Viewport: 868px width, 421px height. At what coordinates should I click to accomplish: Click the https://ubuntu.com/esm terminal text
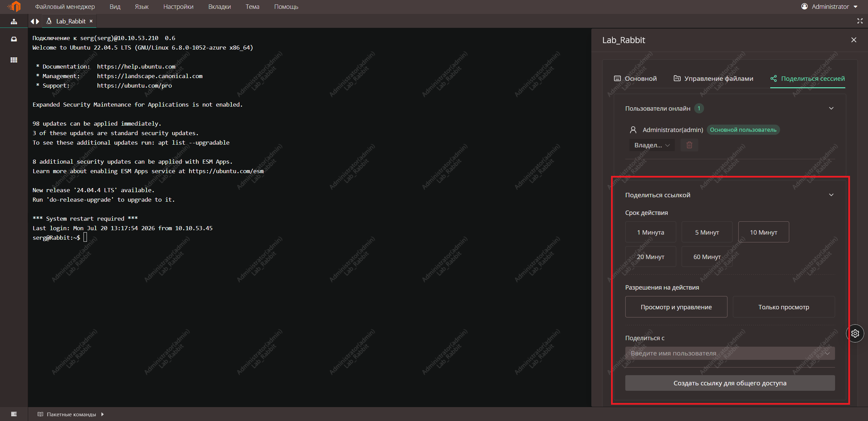[x=226, y=171]
